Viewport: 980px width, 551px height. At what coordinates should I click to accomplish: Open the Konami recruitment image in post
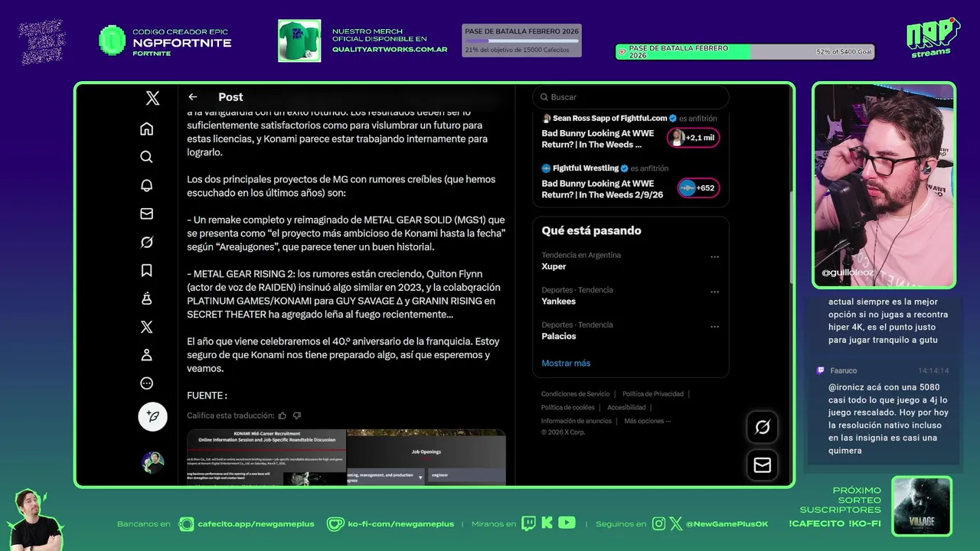click(266, 457)
